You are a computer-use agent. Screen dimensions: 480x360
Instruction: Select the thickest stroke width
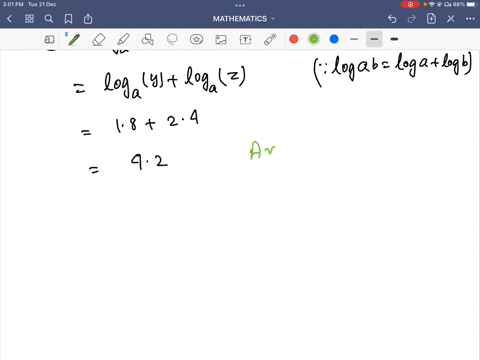pos(394,39)
